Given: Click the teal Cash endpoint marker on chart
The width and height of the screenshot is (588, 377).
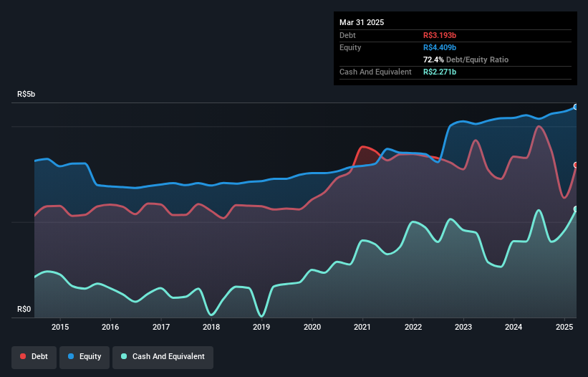Looking at the screenshot, I should coord(576,209).
